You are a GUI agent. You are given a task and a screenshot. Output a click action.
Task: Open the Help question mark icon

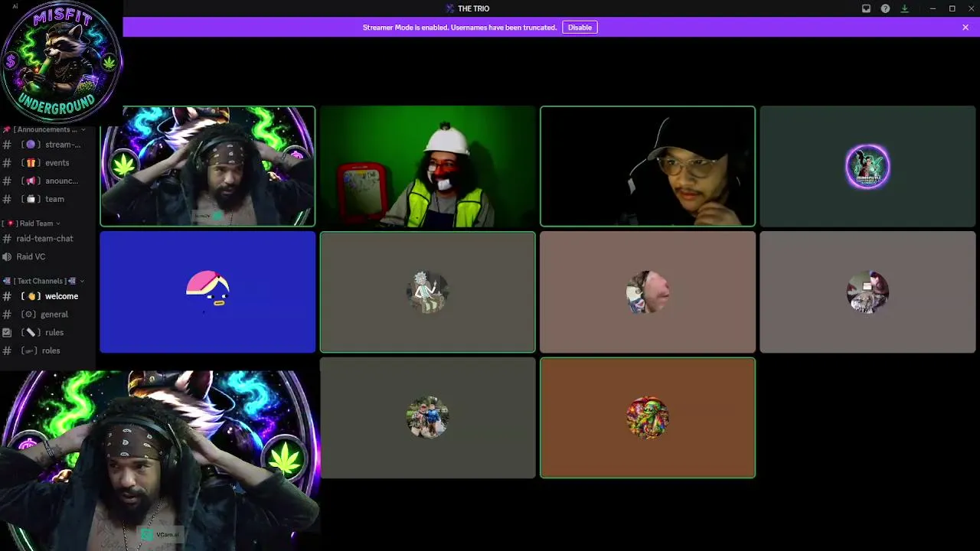885,8
